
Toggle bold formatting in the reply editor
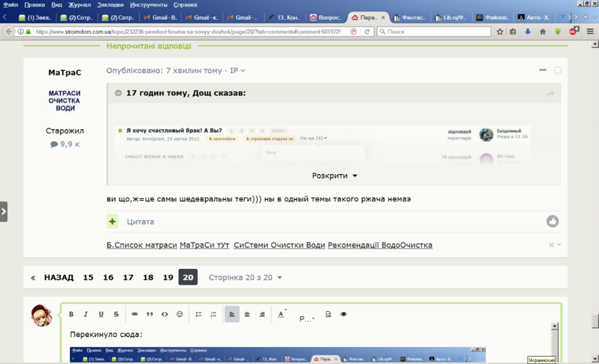(x=71, y=314)
